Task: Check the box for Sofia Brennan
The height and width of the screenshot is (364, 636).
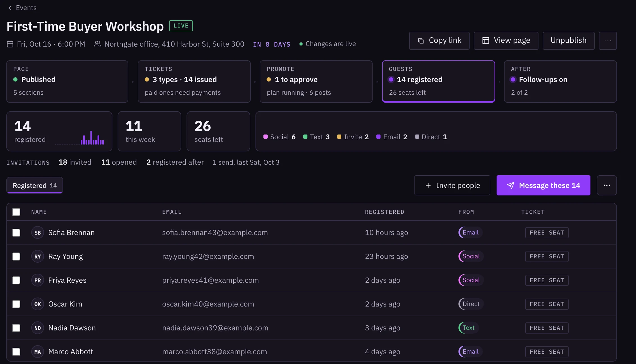Action: 16,233
